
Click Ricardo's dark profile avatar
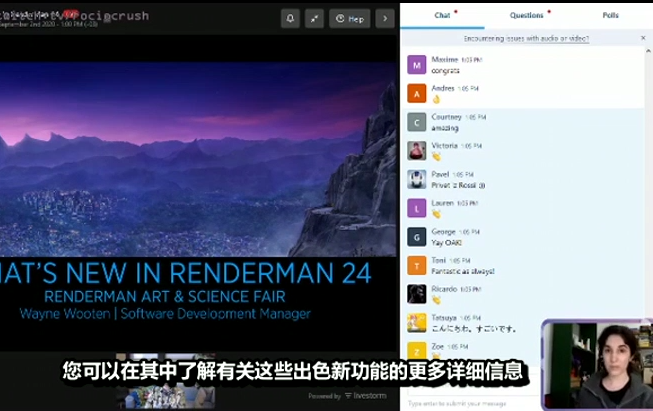(416, 295)
